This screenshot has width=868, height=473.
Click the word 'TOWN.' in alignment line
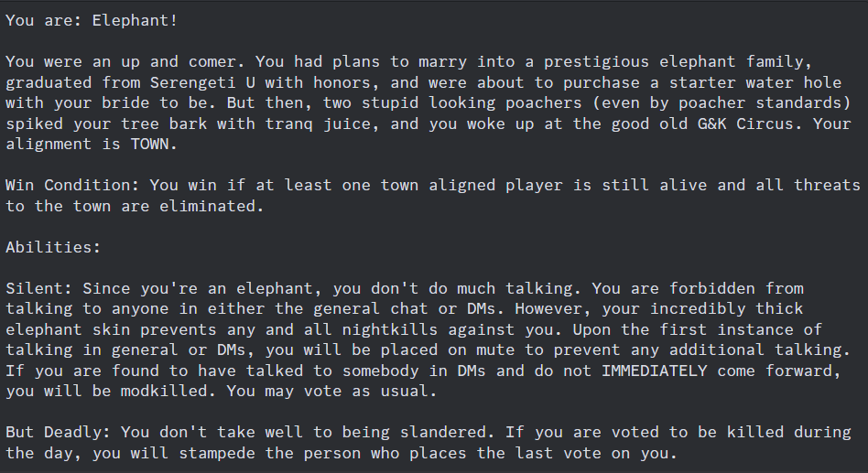pos(154,144)
